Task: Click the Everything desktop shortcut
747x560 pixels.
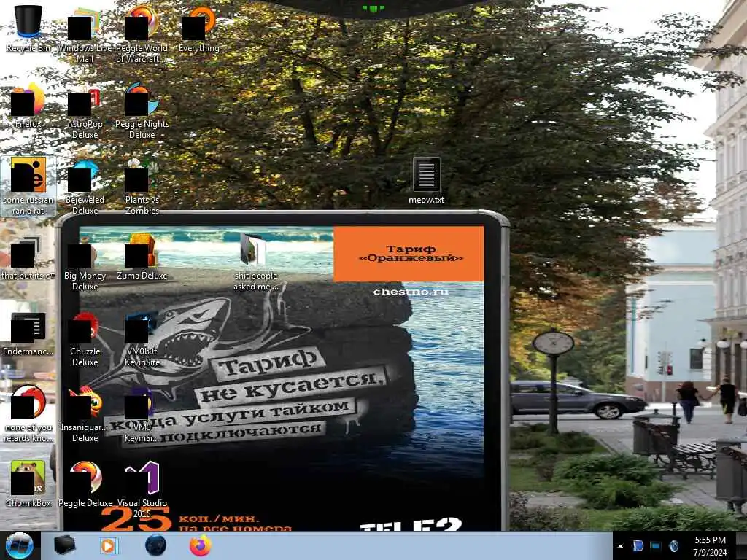Action: [x=199, y=29]
